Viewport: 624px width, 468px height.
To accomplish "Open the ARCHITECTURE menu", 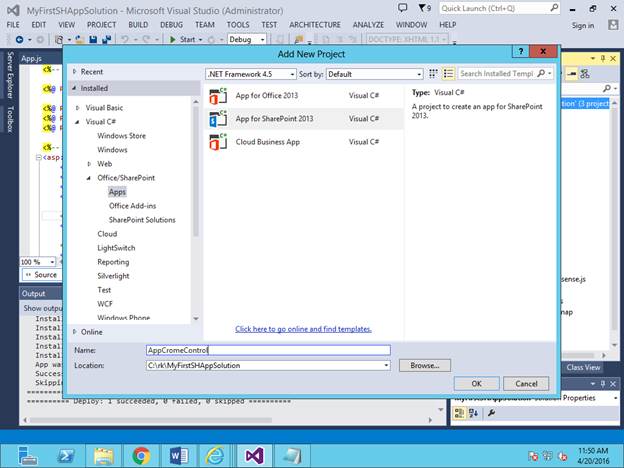I will tap(315, 25).
